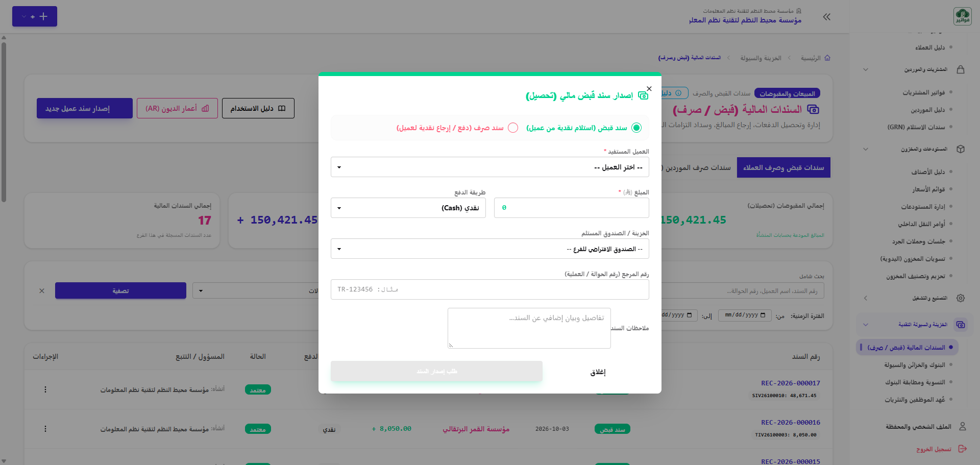Viewport: 980px width, 465px height.
Task: Open البنوك والخزائن والسيولة sidebar item
Action: (x=915, y=365)
